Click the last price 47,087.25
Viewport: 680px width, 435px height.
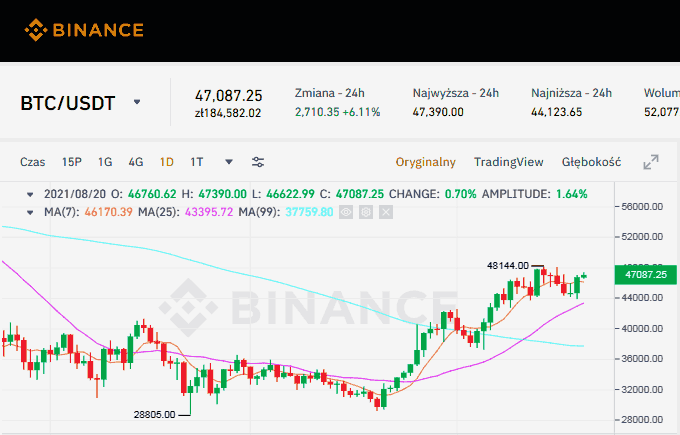(x=229, y=95)
